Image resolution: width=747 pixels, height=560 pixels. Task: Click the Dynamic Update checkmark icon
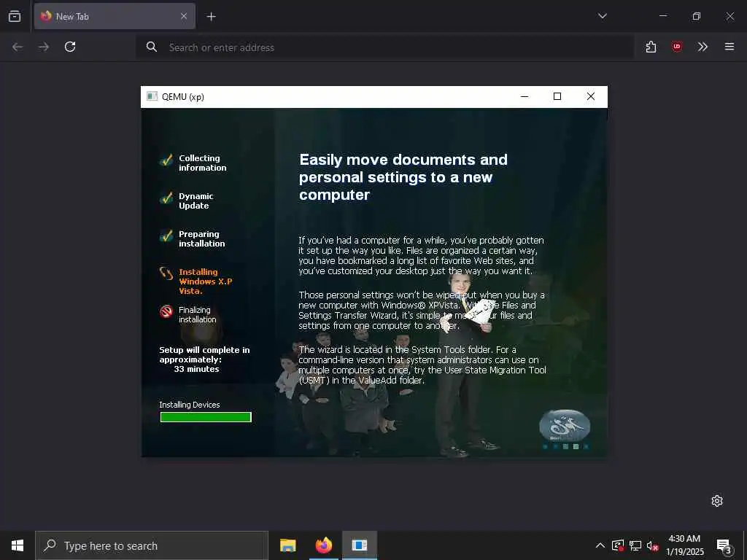166,198
